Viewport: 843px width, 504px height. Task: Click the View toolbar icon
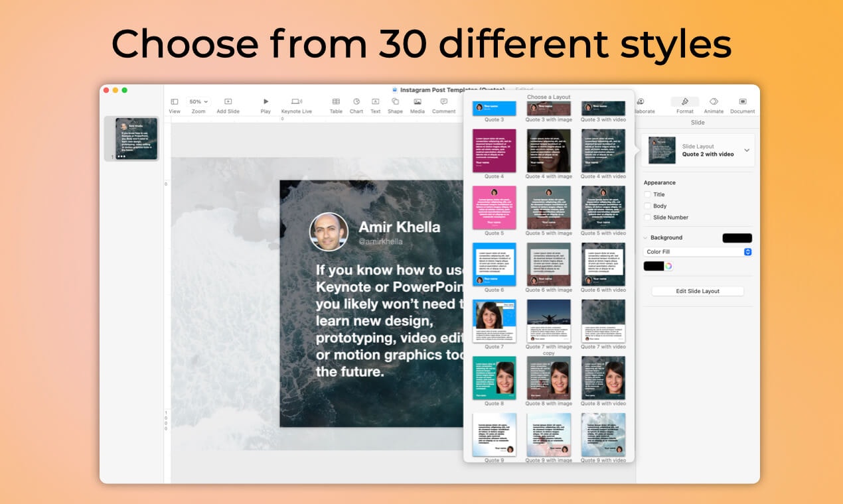(x=175, y=101)
